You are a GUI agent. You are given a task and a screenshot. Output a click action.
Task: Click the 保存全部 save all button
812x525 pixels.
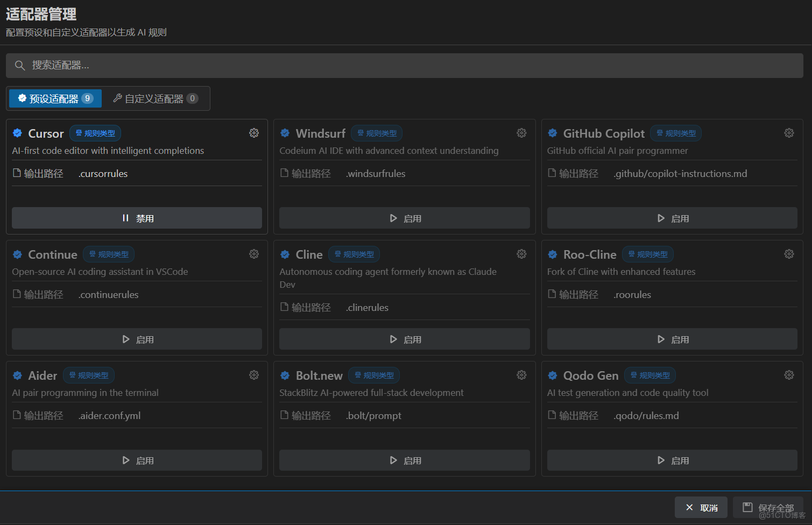click(768, 508)
